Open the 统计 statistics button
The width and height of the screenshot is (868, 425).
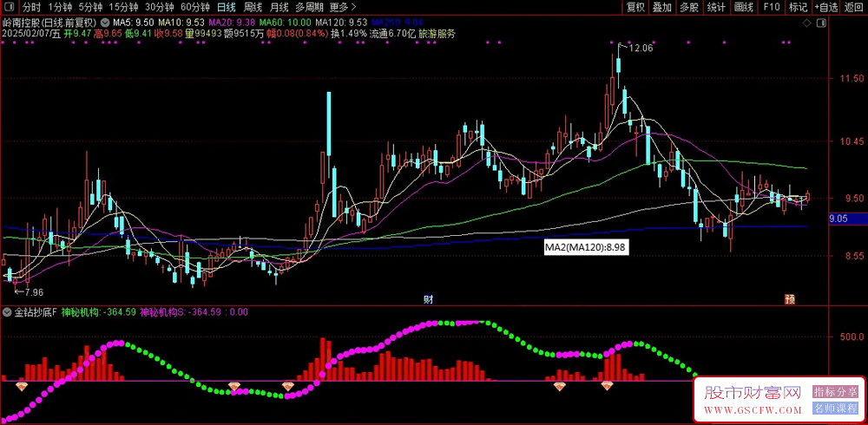click(716, 7)
